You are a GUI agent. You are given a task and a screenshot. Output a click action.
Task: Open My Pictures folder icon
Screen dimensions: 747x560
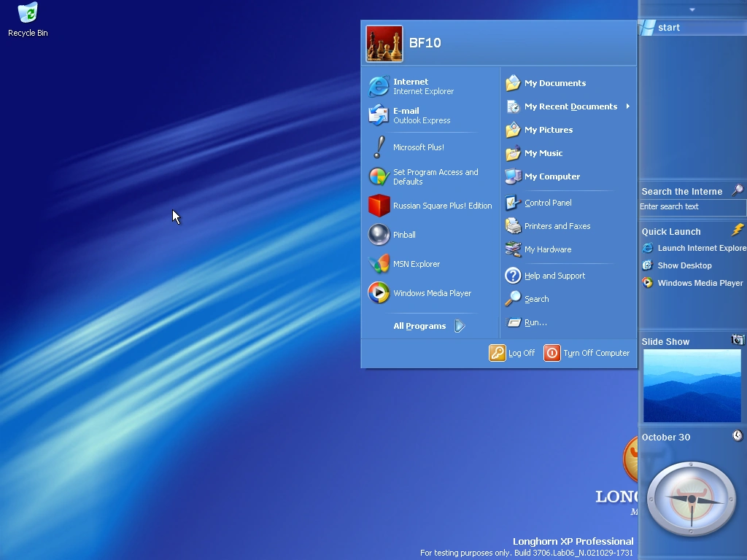[513, 130]
